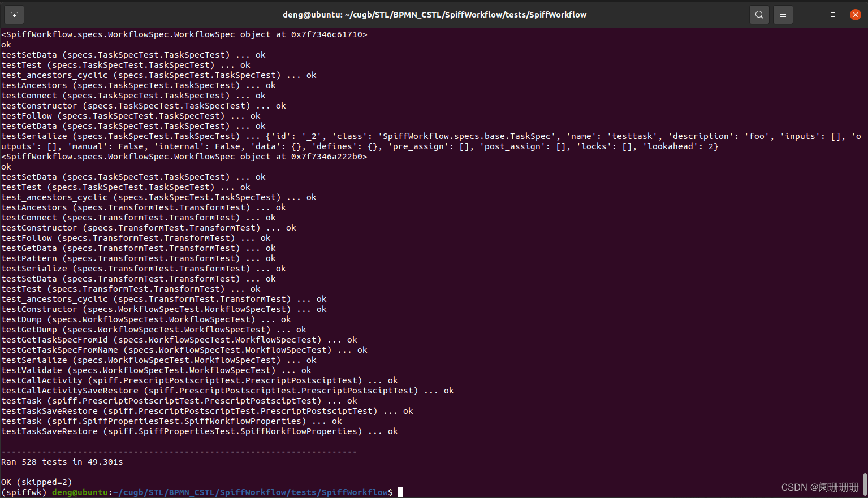868x498 pixels.
Task: Click the dashed separator line above test summary
Action: [x=178, y=451]
